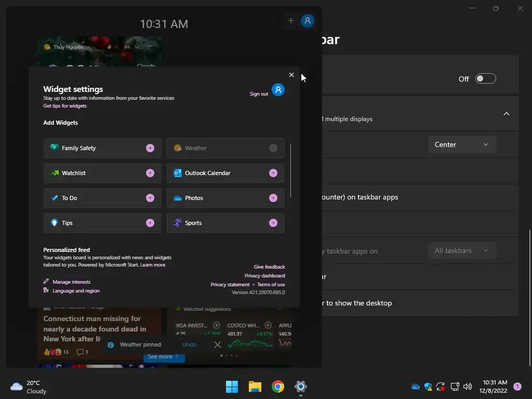This screenshot has width=532, height=399.
Task: Open Settings app from taskbar
Action: 301,387
